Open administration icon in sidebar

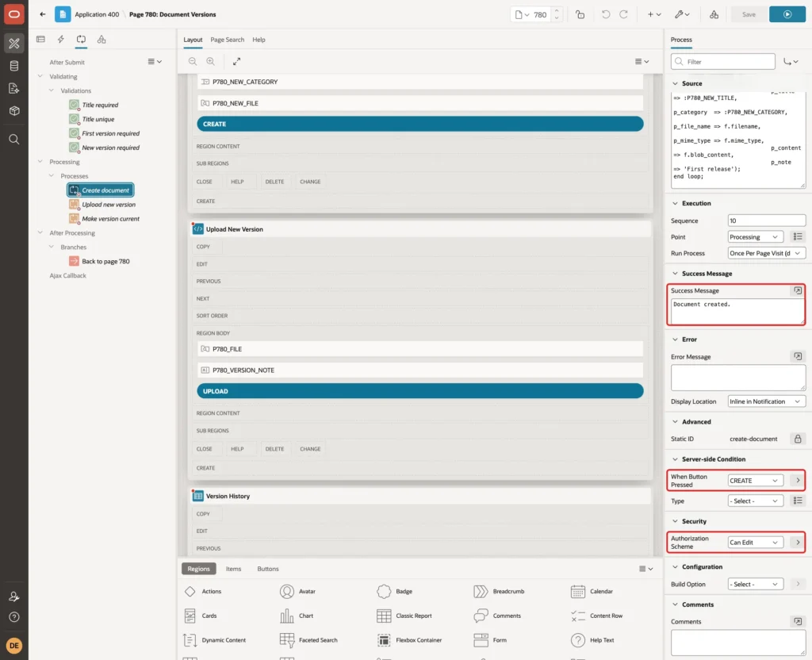click(14, 597)
